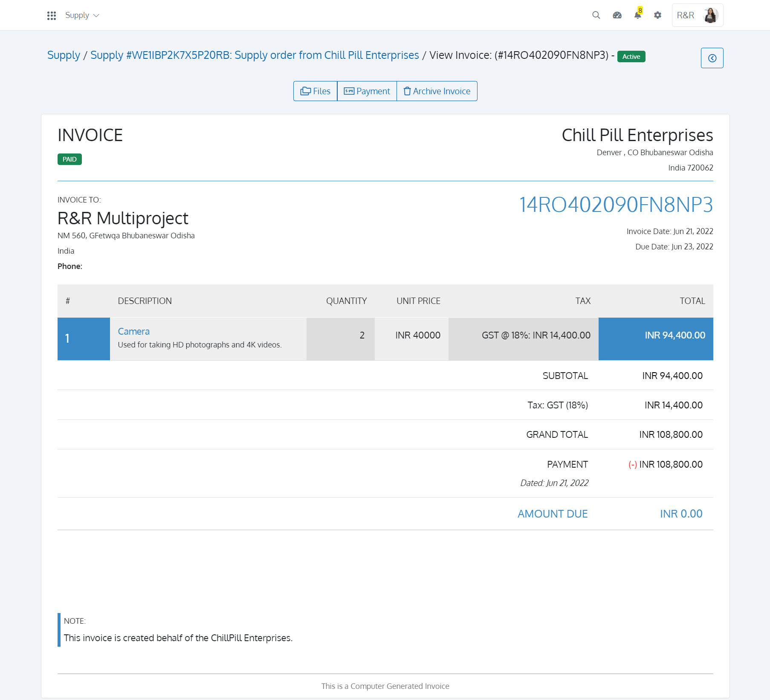Image resolution: width=770 pixels, height=700 pixels.
Task: Select invoice number 14RO402090FN8NP3 text
Action: pos(616,205)
